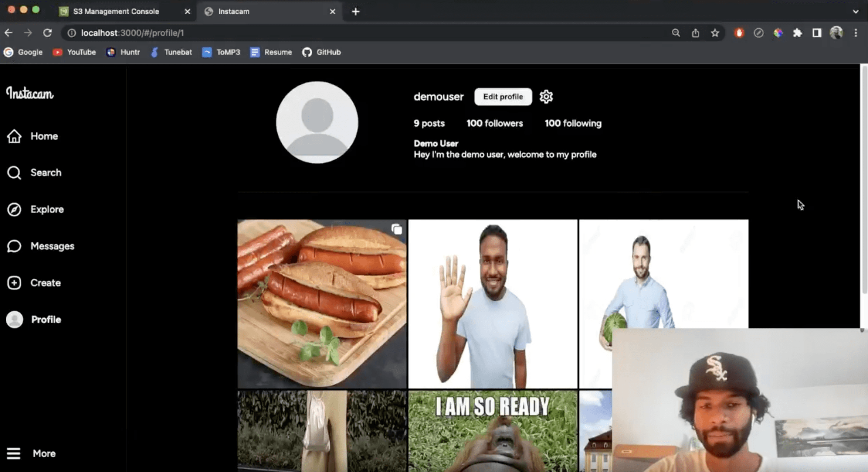Click the Instacam logo
Image resolution: width=868 pixels, height=472 pixels.
pyautogui.click(x=30, y=93)
